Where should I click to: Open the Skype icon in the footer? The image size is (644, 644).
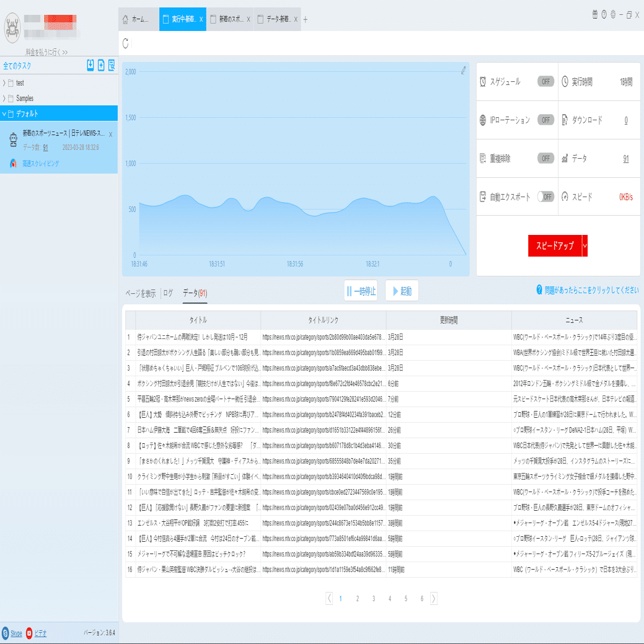pyautogui.click(x=6, y=633)
